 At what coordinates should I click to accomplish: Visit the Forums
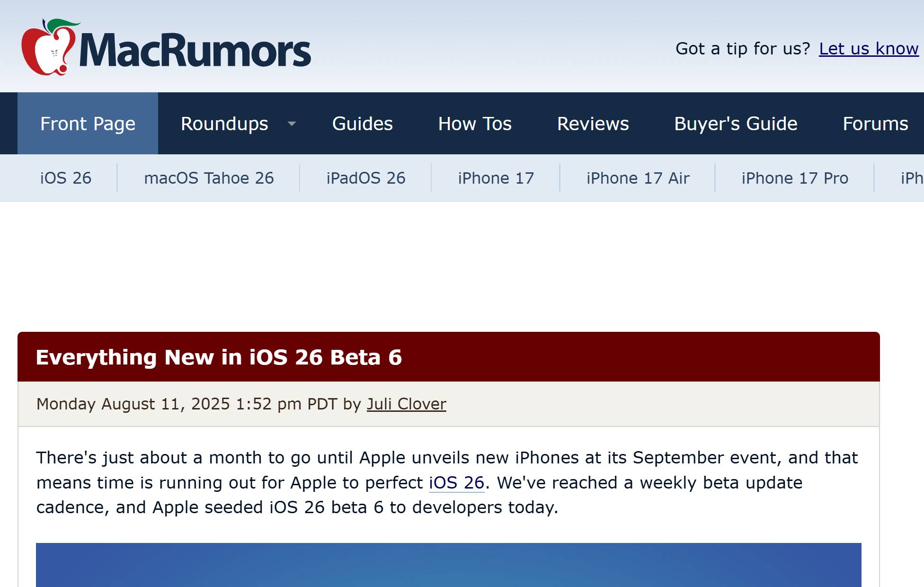pos(875,124)
